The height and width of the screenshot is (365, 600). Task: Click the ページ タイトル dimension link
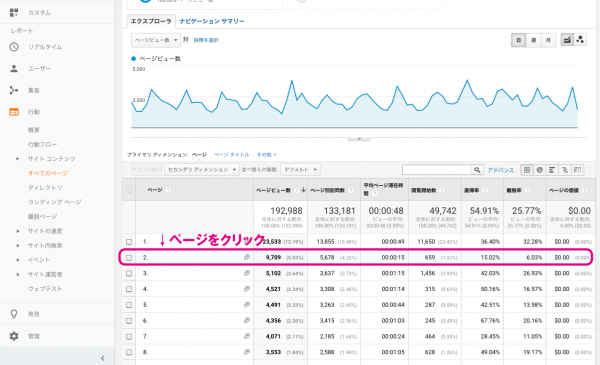[x=232, y=155]
